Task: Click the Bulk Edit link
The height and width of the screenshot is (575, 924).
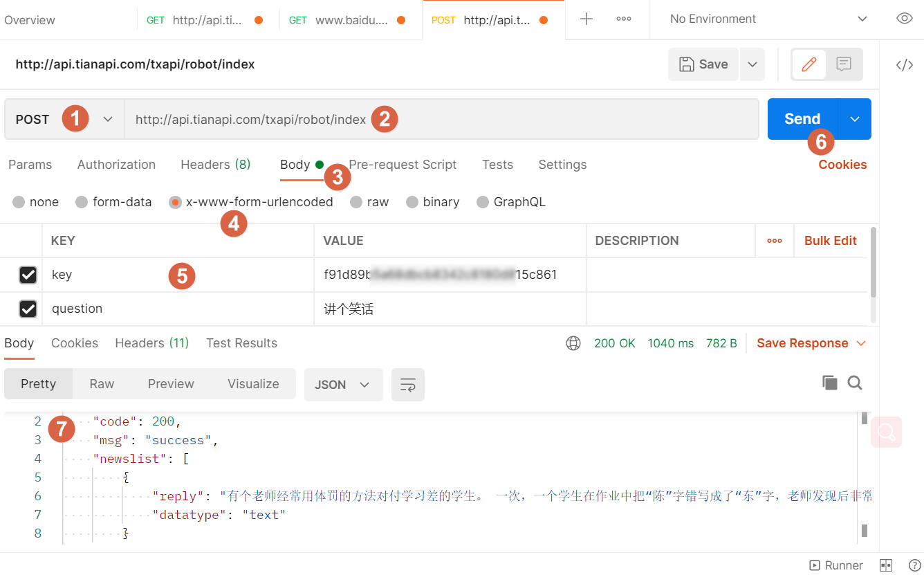Action: [x=830, y=241]
